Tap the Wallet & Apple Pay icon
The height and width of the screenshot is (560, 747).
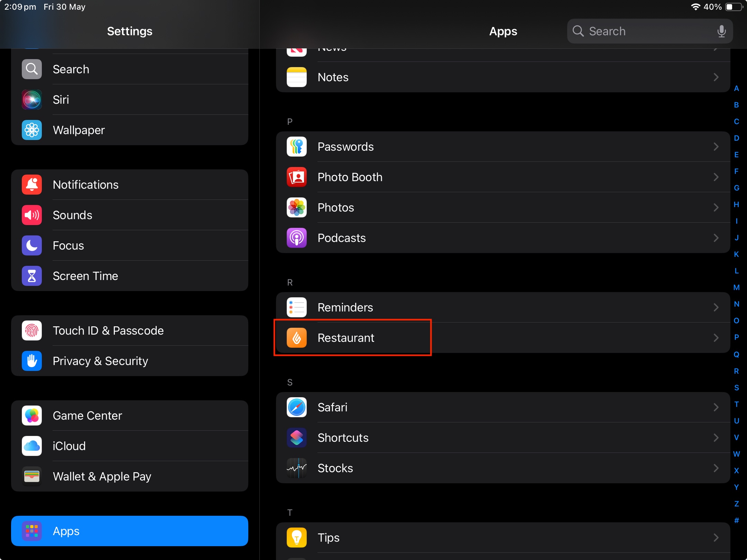click(32, 476)
